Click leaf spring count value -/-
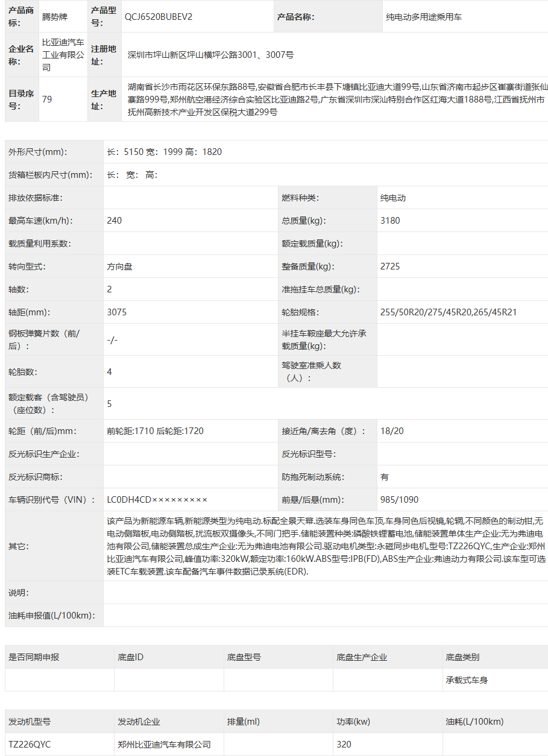Viewport: 548px width, 756px height. (x=112, y=340)
